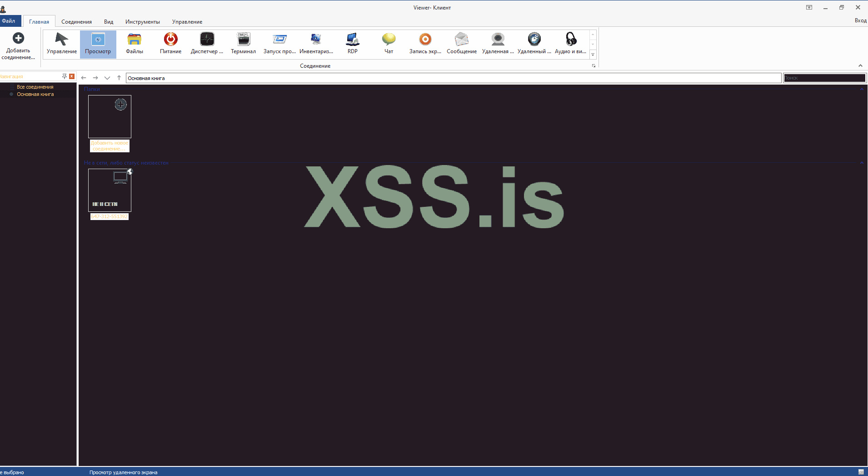Go back in connection folder history

[84, 78]
